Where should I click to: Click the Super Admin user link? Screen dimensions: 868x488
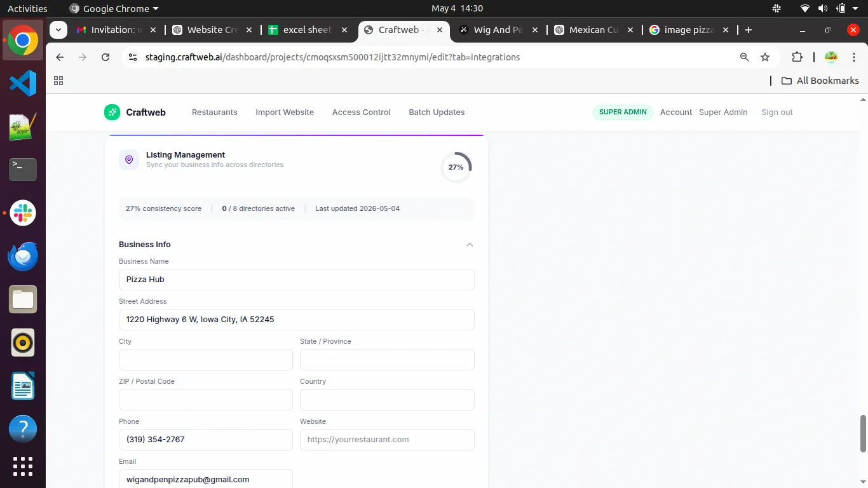point(723,112)
